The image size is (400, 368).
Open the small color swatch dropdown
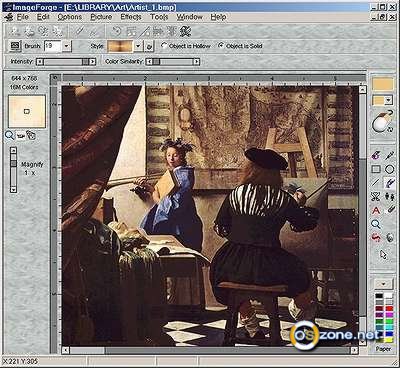[388, 100]
